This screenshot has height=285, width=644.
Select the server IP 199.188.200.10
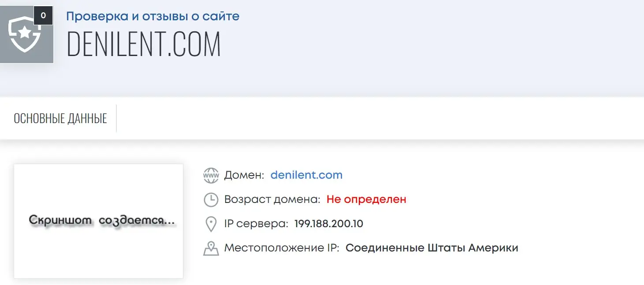tap(329, 224)
